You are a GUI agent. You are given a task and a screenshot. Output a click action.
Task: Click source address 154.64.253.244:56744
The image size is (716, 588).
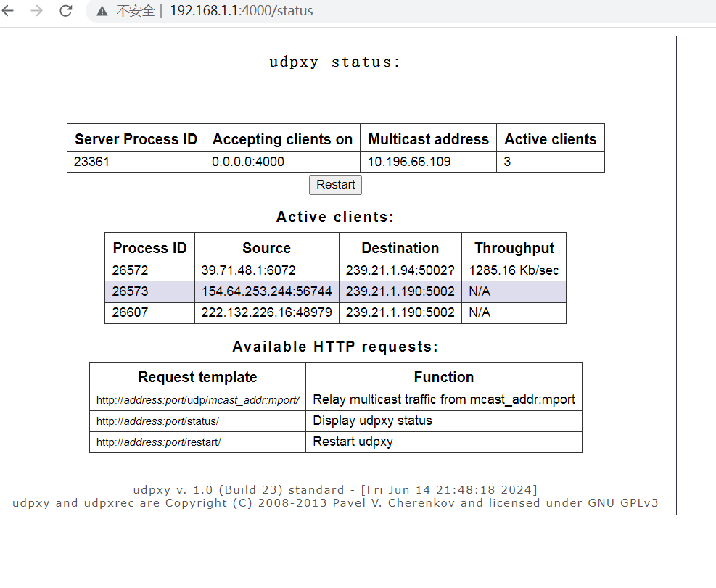coord(266,292)
